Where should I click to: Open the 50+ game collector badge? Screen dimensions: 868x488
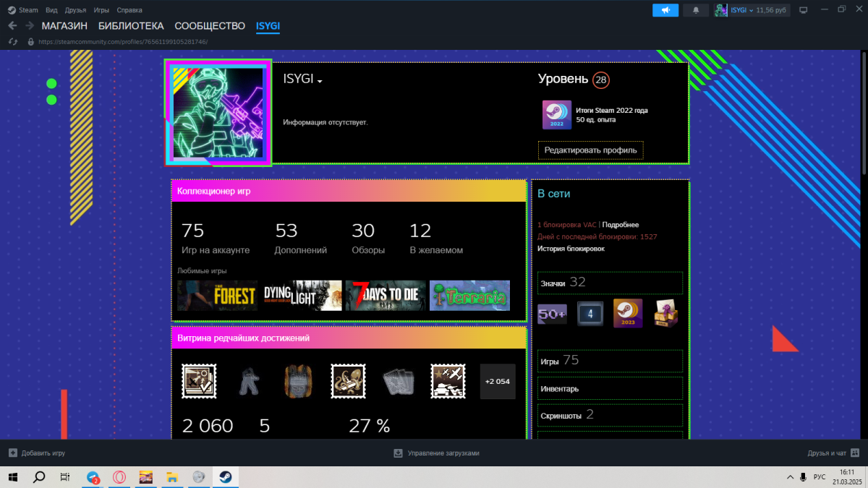(x=552, y=314)
